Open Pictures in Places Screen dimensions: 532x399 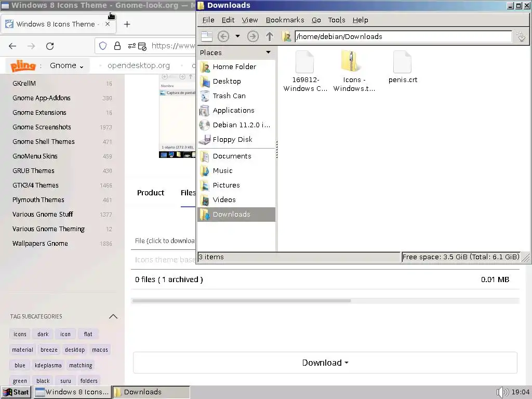[236, 185]
